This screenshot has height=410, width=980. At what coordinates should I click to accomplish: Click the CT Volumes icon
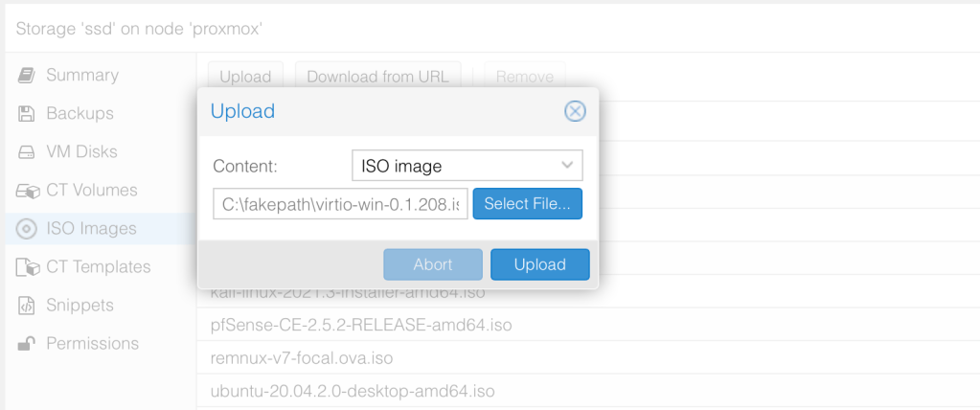27,191
